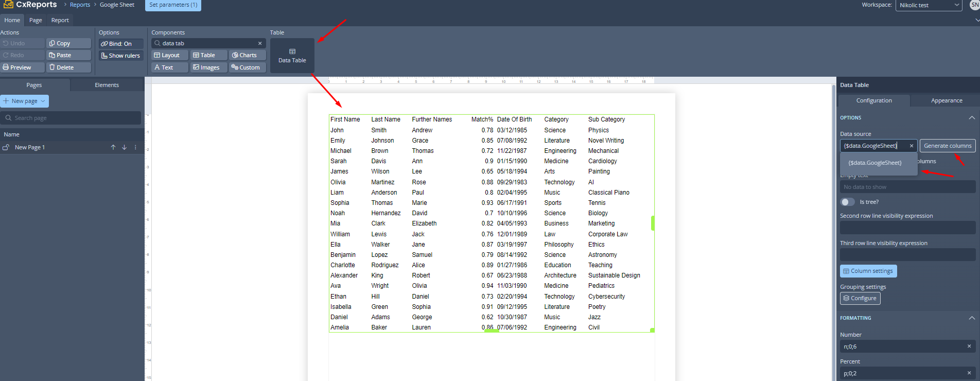Image resolution: width=980 pixels, height=381 pixels.
Task: Clear the Number format value
Action: coord(969,347)
